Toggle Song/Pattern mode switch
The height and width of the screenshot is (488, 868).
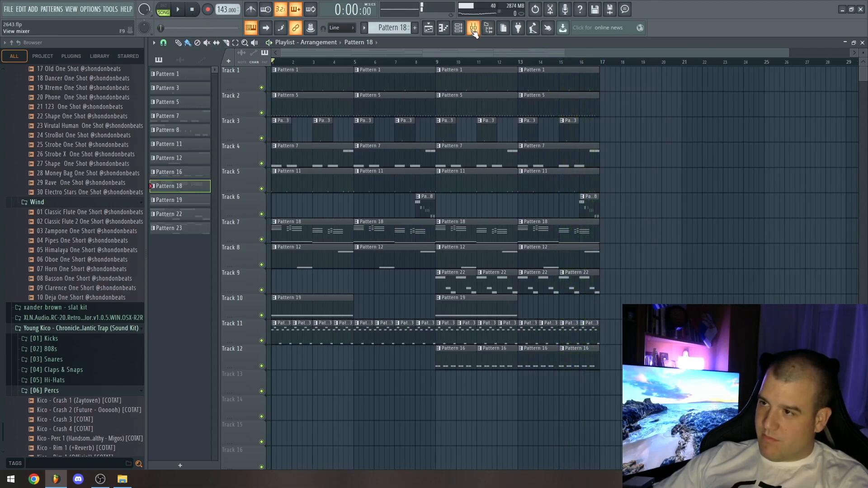[x=163, y=9]
